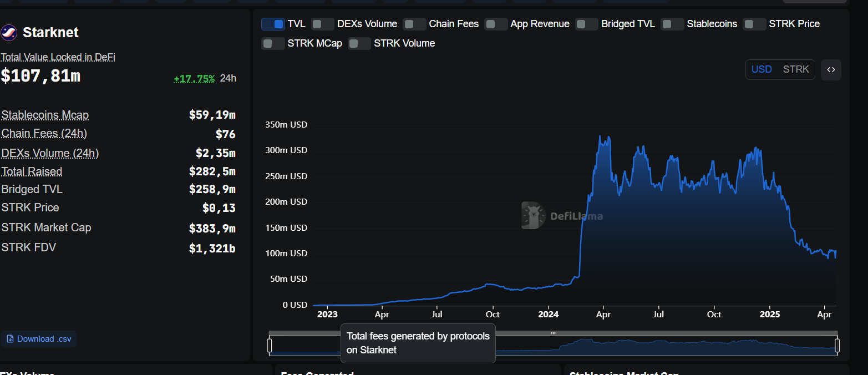Click the 2024 label on the time axis
The image size is (868, 375).
coord(548,315)
